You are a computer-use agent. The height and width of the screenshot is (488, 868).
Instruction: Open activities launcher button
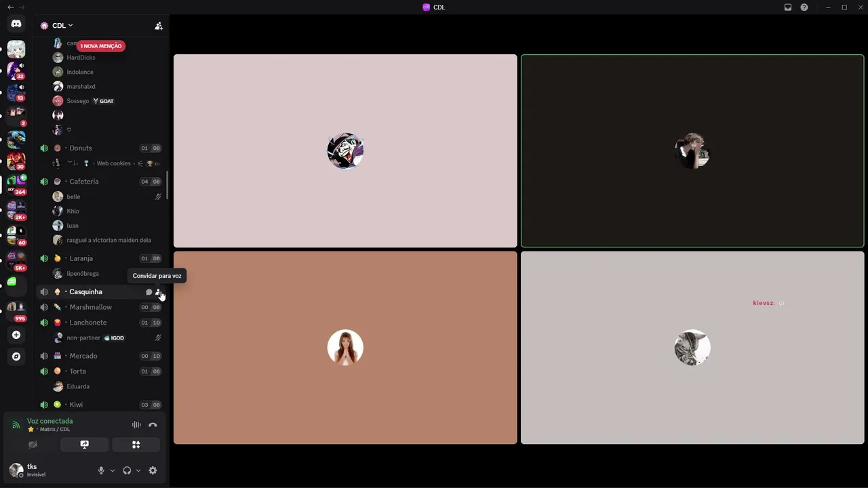(136, 445)
